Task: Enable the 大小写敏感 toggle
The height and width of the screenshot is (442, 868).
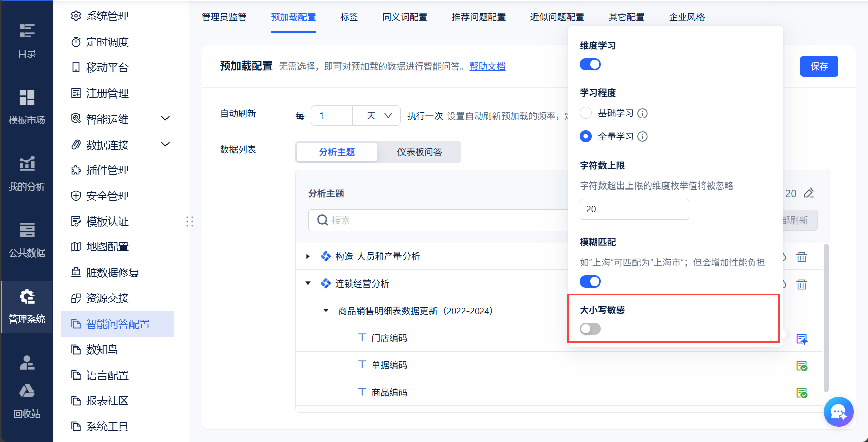Action: (x=590, y=329)
